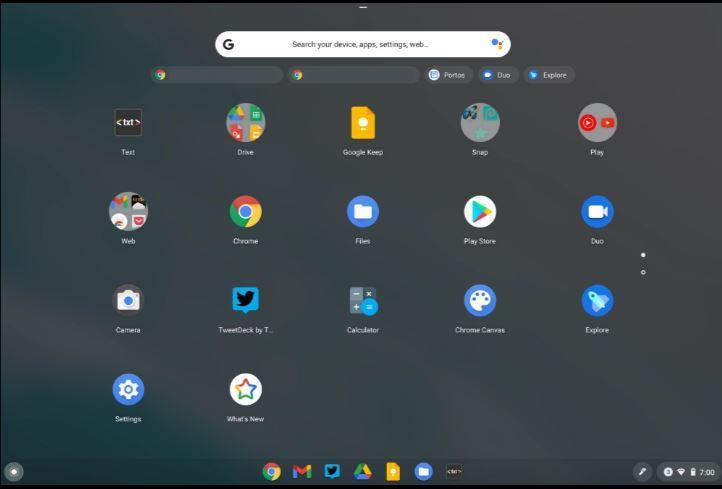This screenshot has height=489, width=722.
Task: Click the Duo suggestion chip
Action: click(497, 75)
